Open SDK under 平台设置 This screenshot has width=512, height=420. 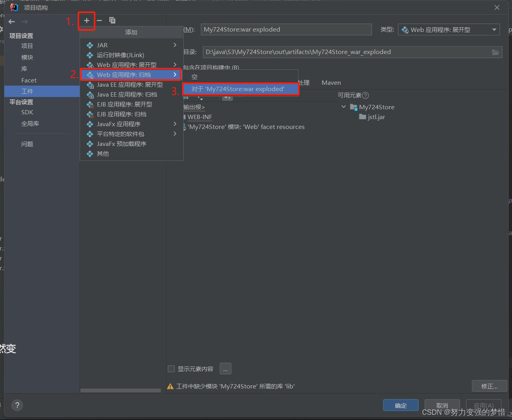27,112
